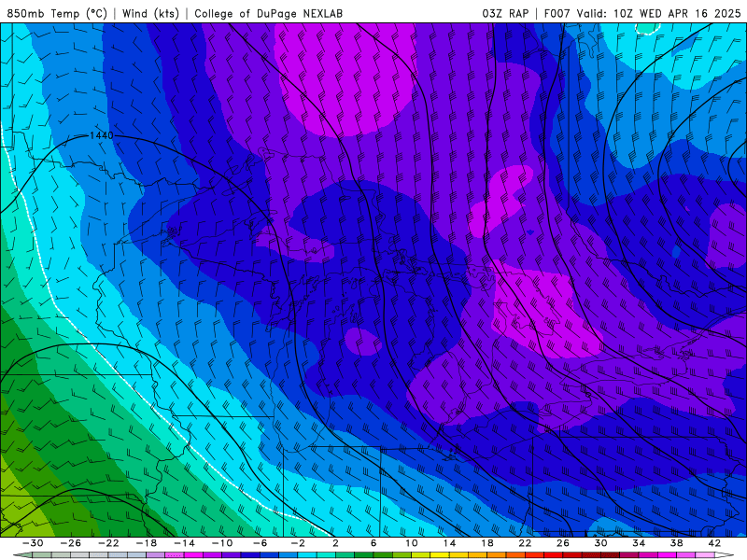This screenshot has width=747, height=560.
Task: Click the -14 color scale label
Action: click(x=184, y=543)
